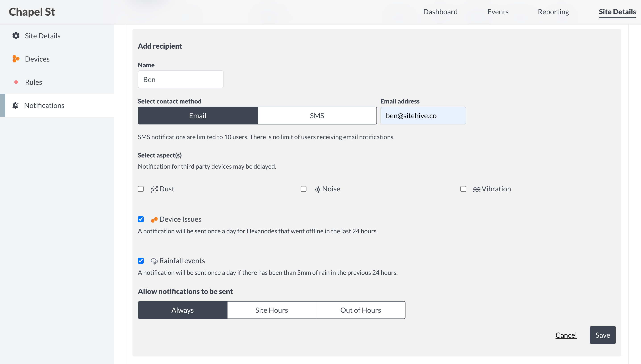
Task: Click the Select aspect(s) label
Action: pyautogui.click(x=159, y=155)
